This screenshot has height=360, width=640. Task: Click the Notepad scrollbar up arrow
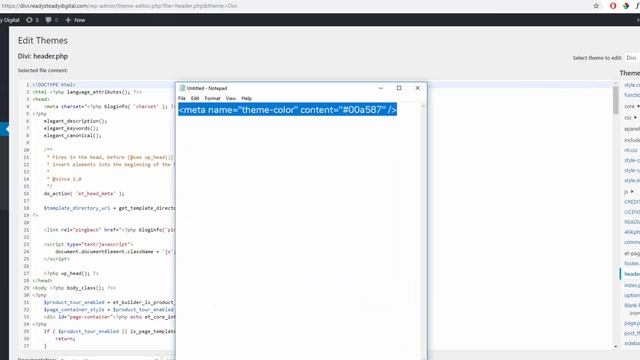tap(423, 106)
